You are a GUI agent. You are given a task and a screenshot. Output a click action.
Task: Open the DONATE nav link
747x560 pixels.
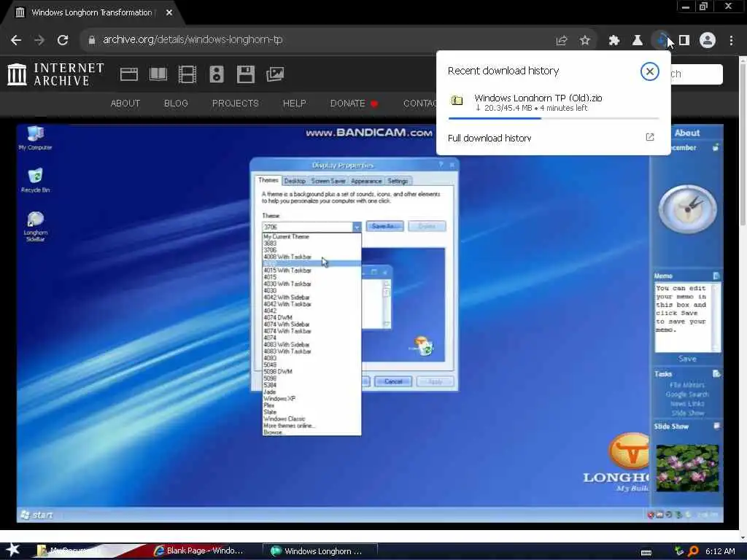tap(354, 104)
